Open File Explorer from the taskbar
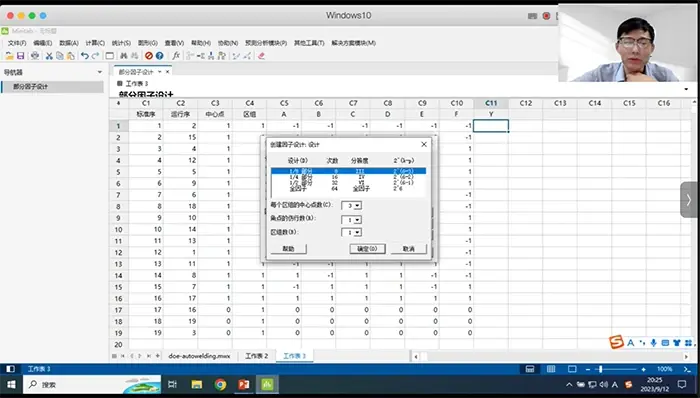This screenshot has width=700, height=398. tap(197, 385)
